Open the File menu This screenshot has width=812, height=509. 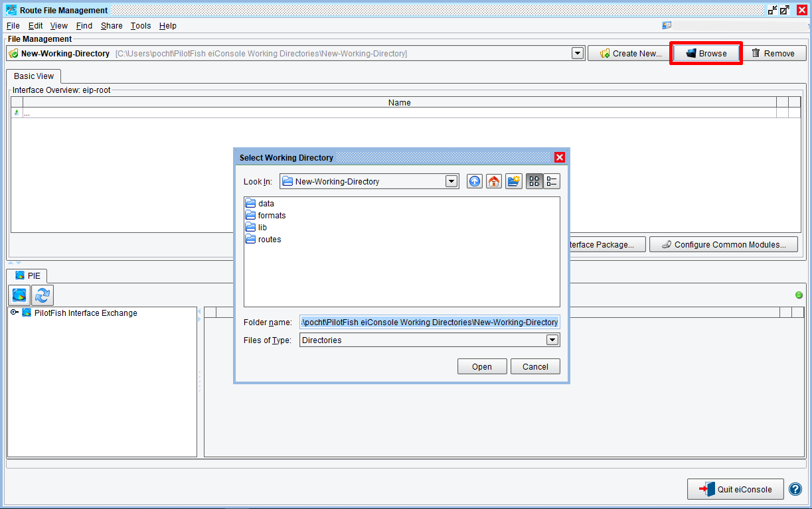pos(13,26)
